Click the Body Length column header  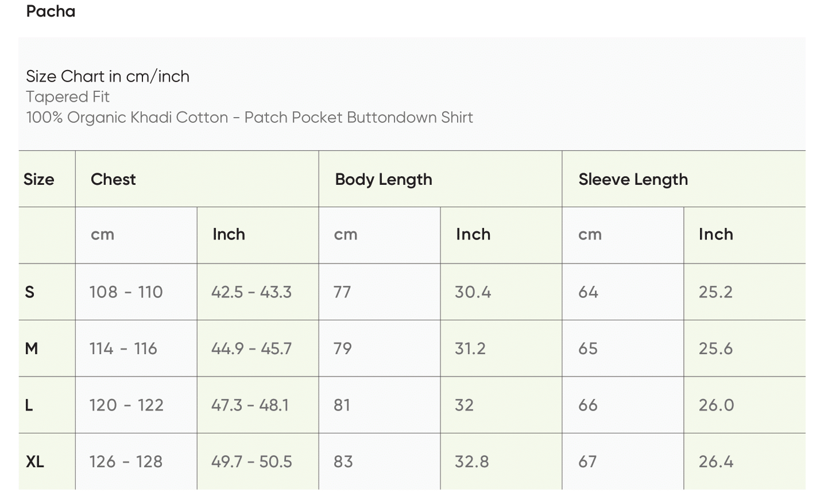pyautogui.click(x=383, y=179)
